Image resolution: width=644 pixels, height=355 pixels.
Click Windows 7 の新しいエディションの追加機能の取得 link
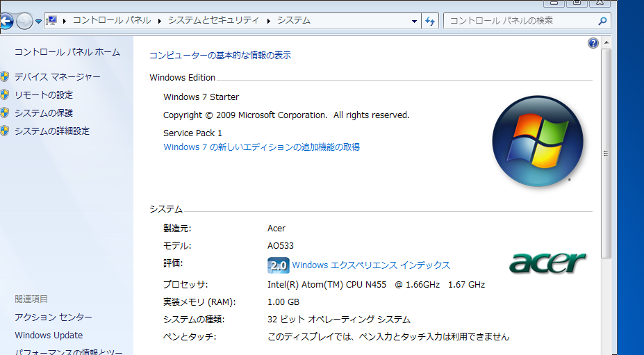coord(262,147)
